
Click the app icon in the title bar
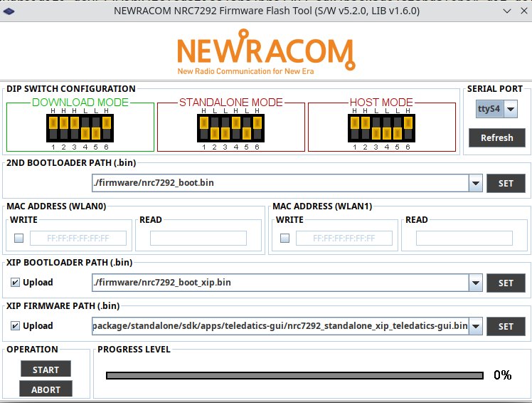pos(9,11)
